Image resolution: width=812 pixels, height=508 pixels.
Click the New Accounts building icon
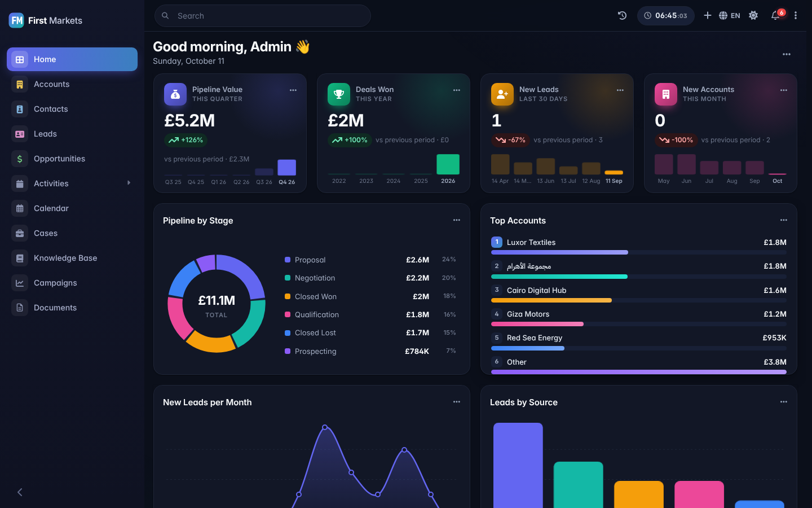click(x=666, y=94)
